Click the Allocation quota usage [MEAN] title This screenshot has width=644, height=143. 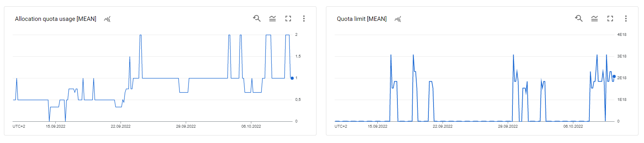click(x=55, y=19)
